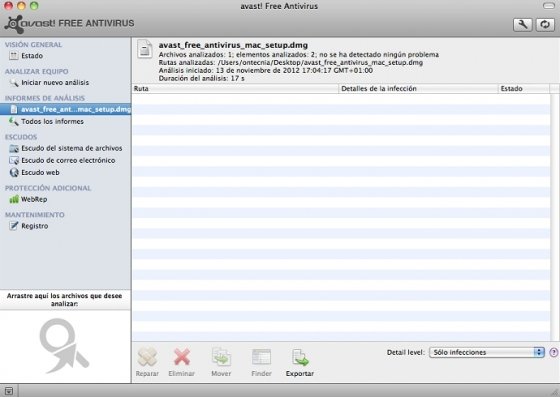Click the Eliminar red X button
The image size is (560, 397).
click(x=182, y=362)
